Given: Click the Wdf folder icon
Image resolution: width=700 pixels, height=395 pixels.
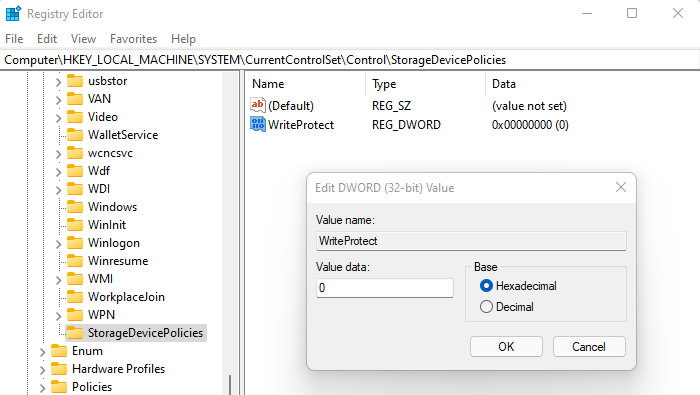Looking at the screenshot, I should tap(75, 171).
